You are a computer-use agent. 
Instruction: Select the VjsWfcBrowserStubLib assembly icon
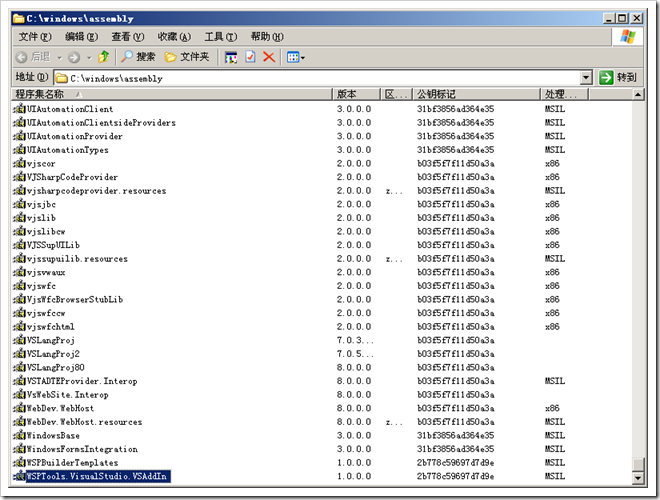[19, 299]
